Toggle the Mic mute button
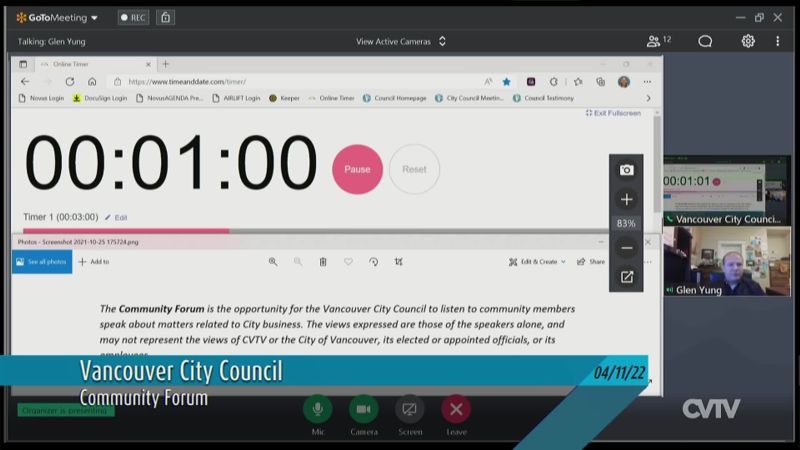The image size is (800, 450). tap(317, 409)
